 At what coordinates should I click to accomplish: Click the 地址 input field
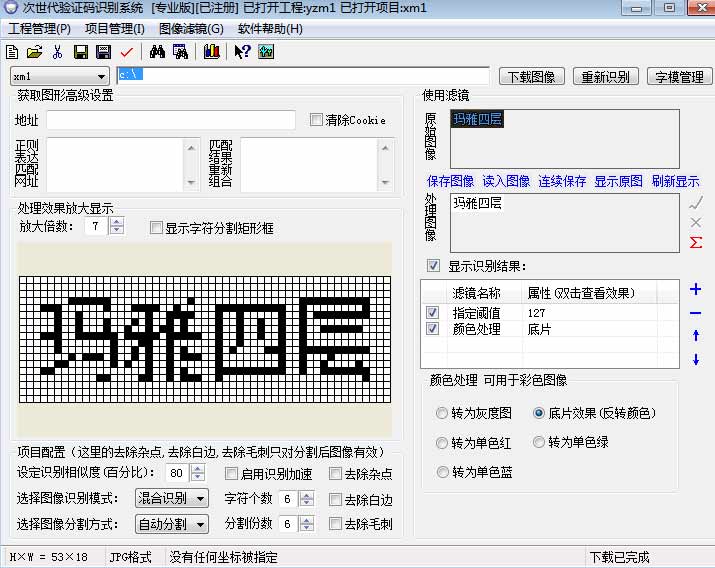(170, 120)
